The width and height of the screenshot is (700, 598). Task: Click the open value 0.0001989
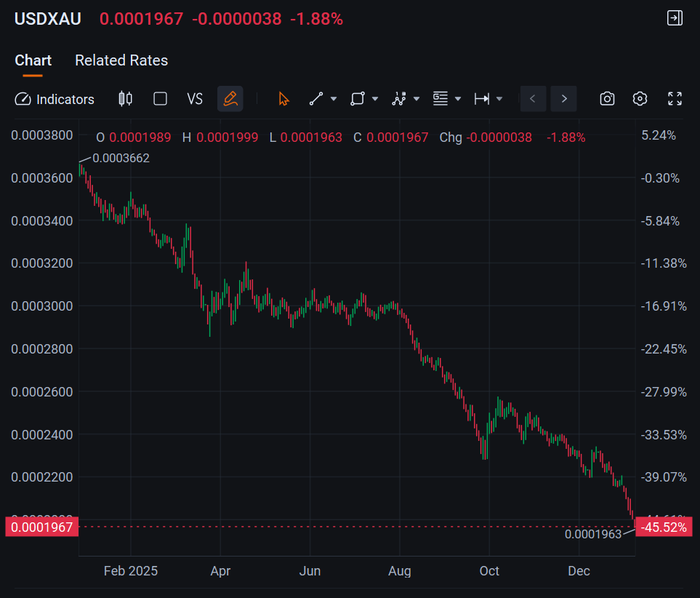140,137
